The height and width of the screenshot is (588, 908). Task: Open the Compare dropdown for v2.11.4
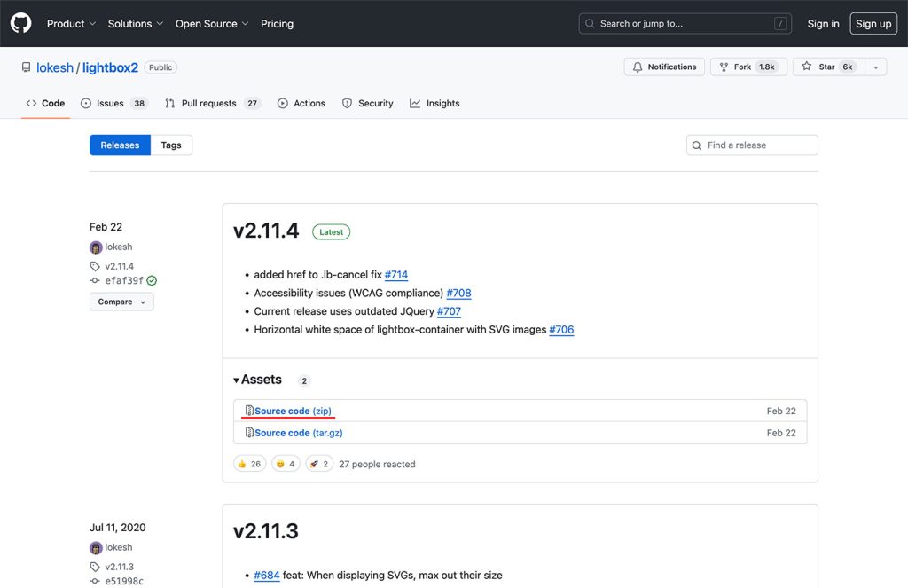click(x=121, y=302)
